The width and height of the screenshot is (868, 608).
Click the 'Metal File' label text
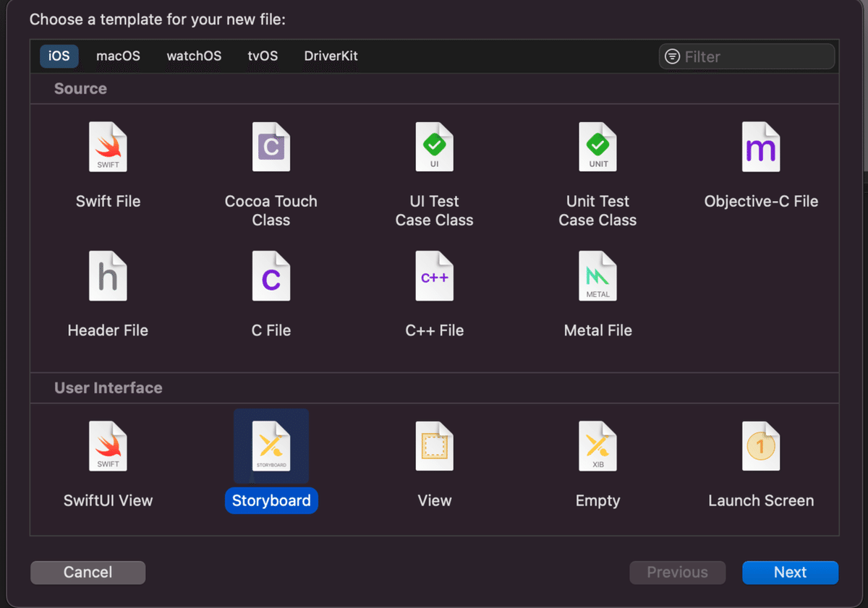click(598, 330)
